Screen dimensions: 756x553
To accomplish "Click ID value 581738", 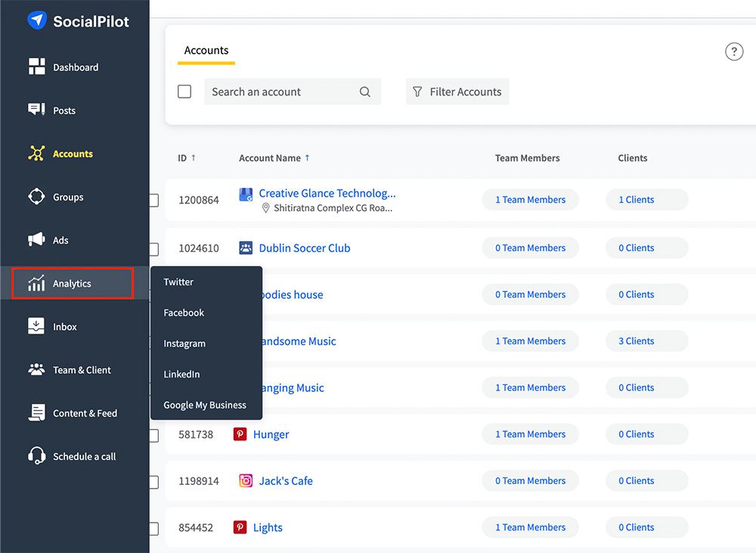I will (x=196, y=434).
